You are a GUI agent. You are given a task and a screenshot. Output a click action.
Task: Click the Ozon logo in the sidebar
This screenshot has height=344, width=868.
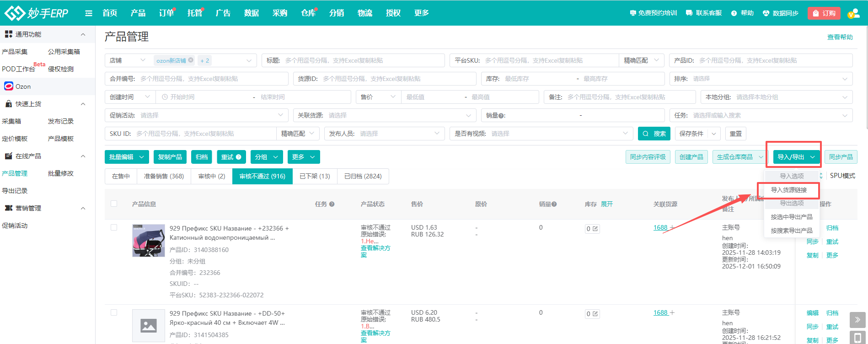pos(9,86)
